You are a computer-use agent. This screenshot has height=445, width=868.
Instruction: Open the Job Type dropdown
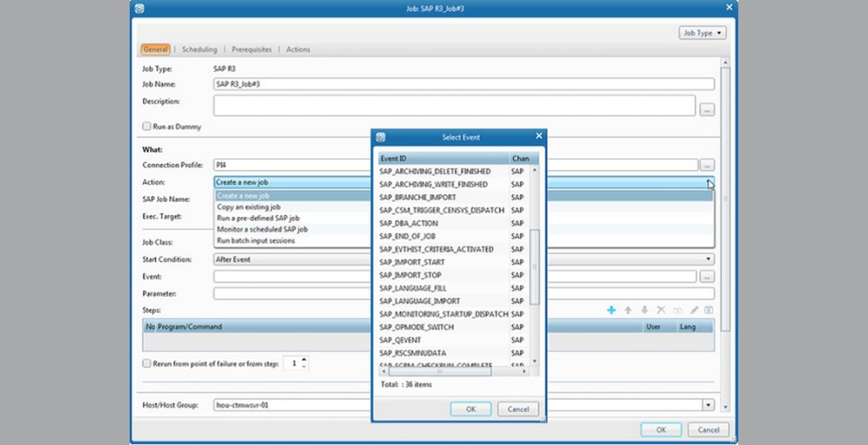coord(703,33)
